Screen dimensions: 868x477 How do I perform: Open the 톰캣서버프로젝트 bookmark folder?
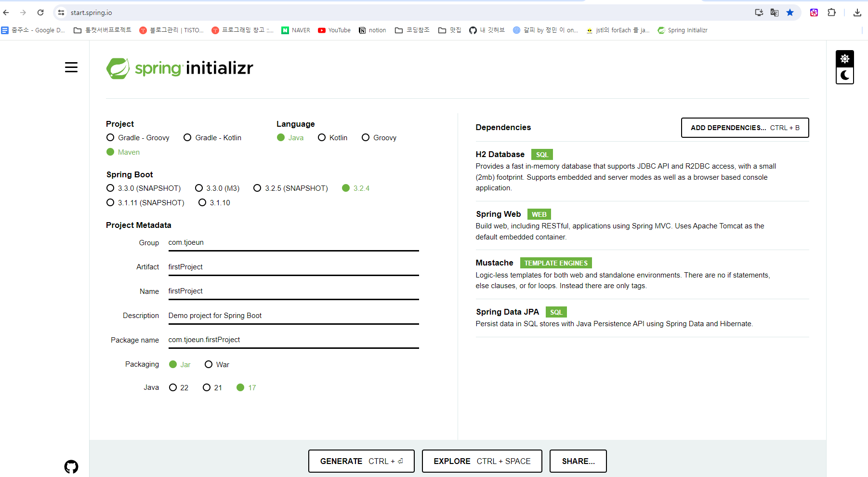[102, 30]
